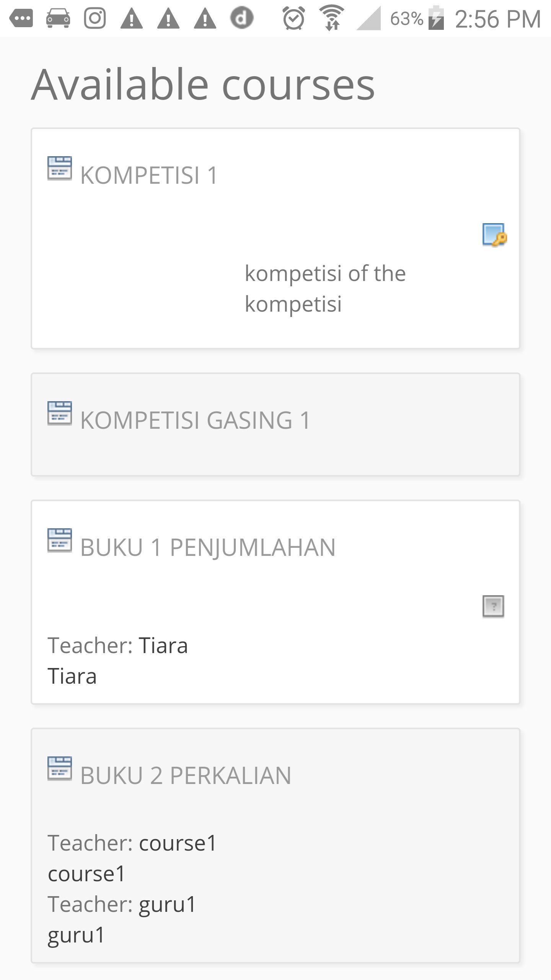Viewport: 551px width, 980px height.
Task: Click the course icon beside BUKU 2 PERKALIAN
Action: [x=59, y=768]
